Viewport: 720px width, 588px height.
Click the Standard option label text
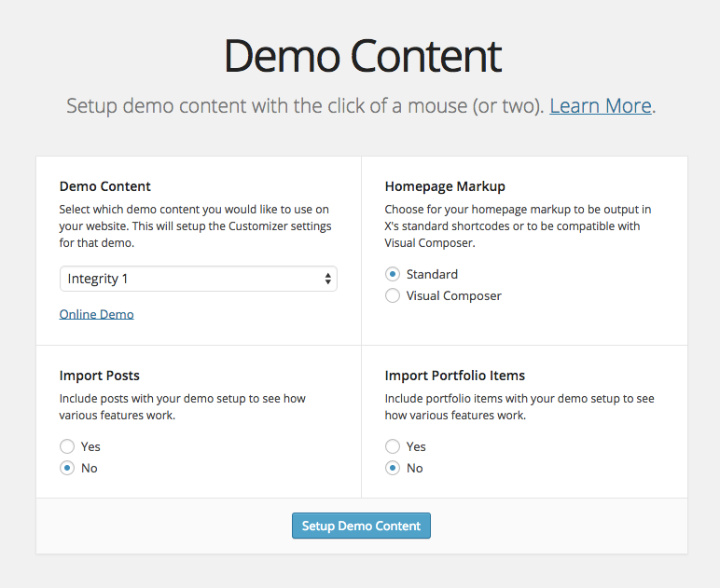pyautogui.click(x=432, y=274)
